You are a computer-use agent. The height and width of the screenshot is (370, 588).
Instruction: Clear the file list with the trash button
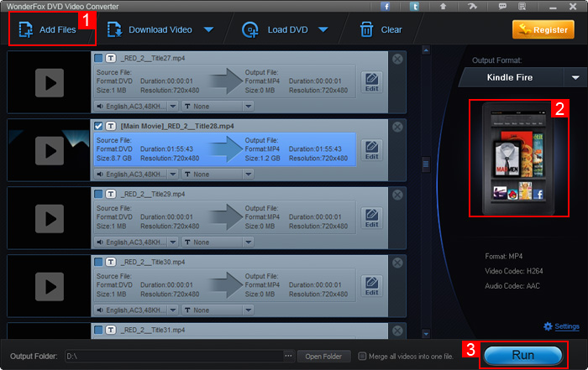(x=381, y=29)
